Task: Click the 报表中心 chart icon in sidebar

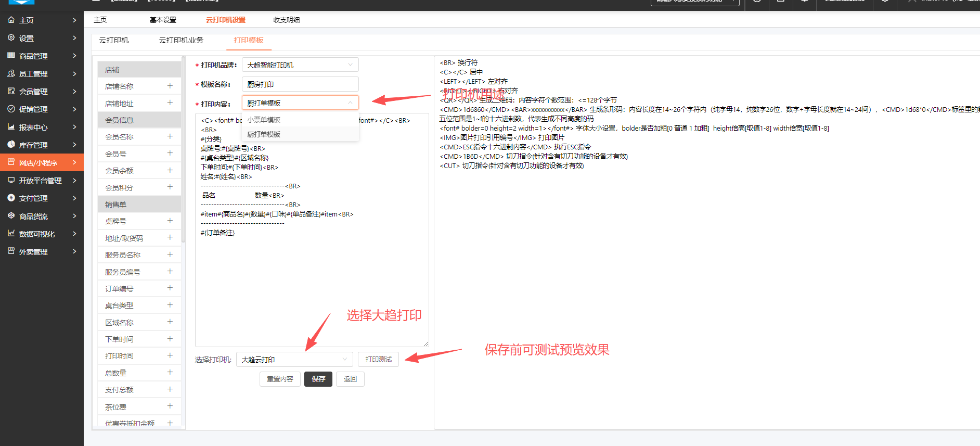Action: coord(11,127)
